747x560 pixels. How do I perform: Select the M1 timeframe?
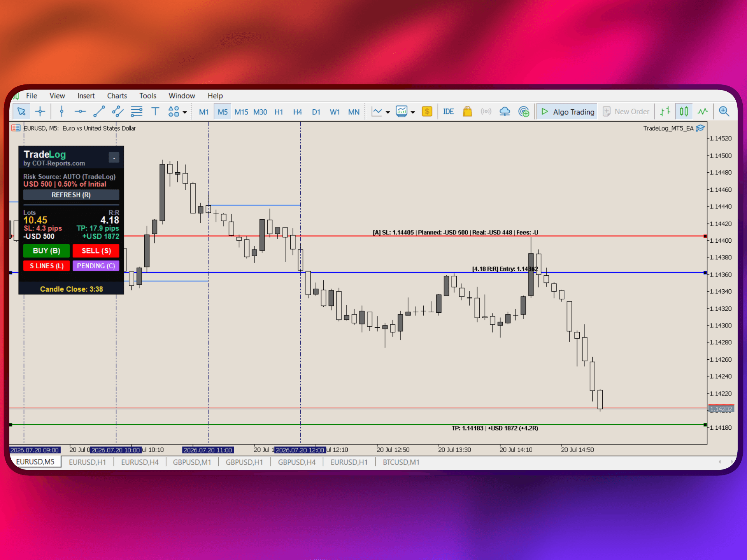coord(204,112)
